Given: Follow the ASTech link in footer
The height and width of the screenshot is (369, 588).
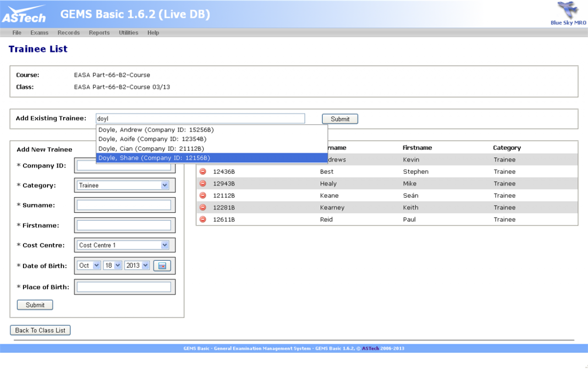Looking at the screenshot, I should 370,349.
